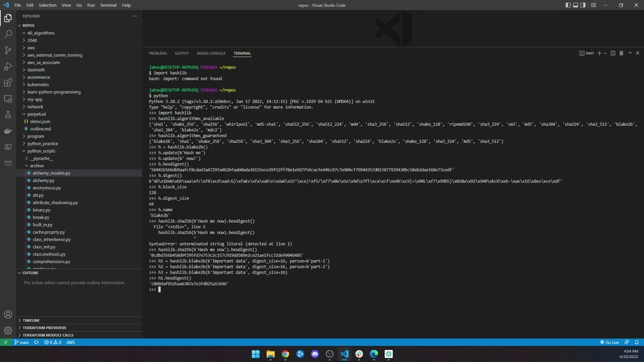Screen dimensions: 644x362
Task: Open outline.md file
Action: pyautogui.click(x=40, y=129)
